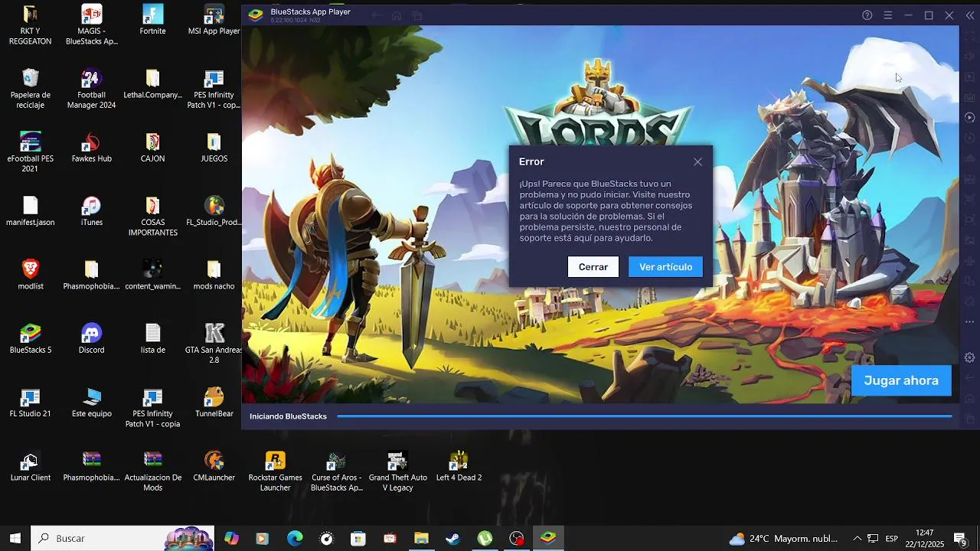Image resolution: width=980 pixels, height=551 pixels.
Task: Select the Fortnite desktop shortcut
Action: click(153, 21)
